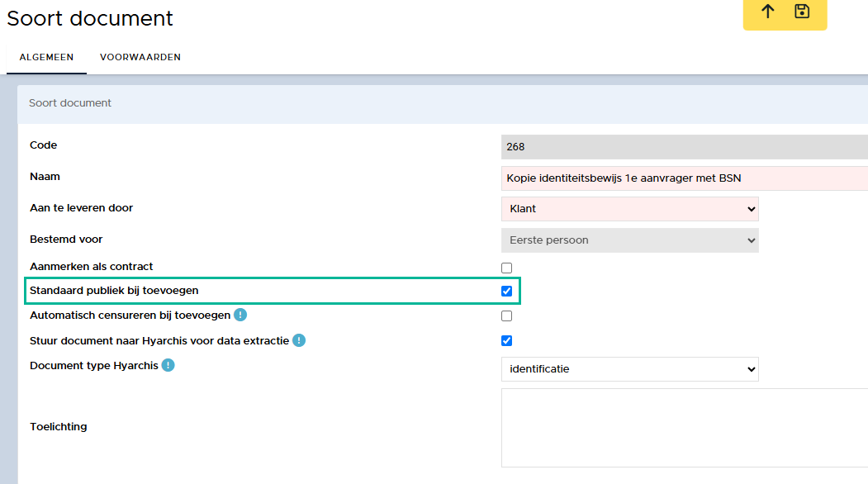This screenshot has height=484, width=868.
Task: Tick the Automatisch censureren bij toevoegen checkbox
Action: coord(507,316)
